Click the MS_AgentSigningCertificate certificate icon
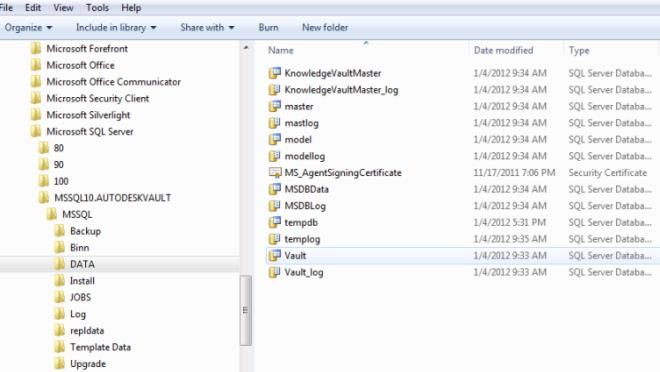The image size is (660, 372). click(274, 173)
